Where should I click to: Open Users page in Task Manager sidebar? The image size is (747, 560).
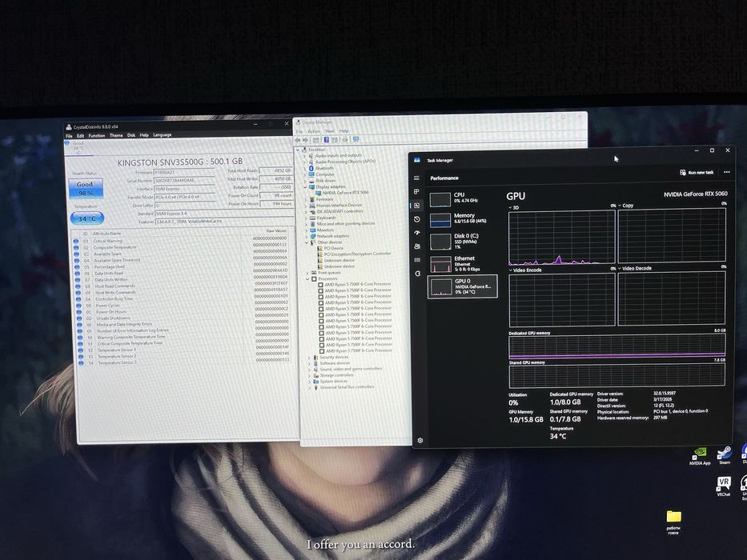click(x=417, y=246)
